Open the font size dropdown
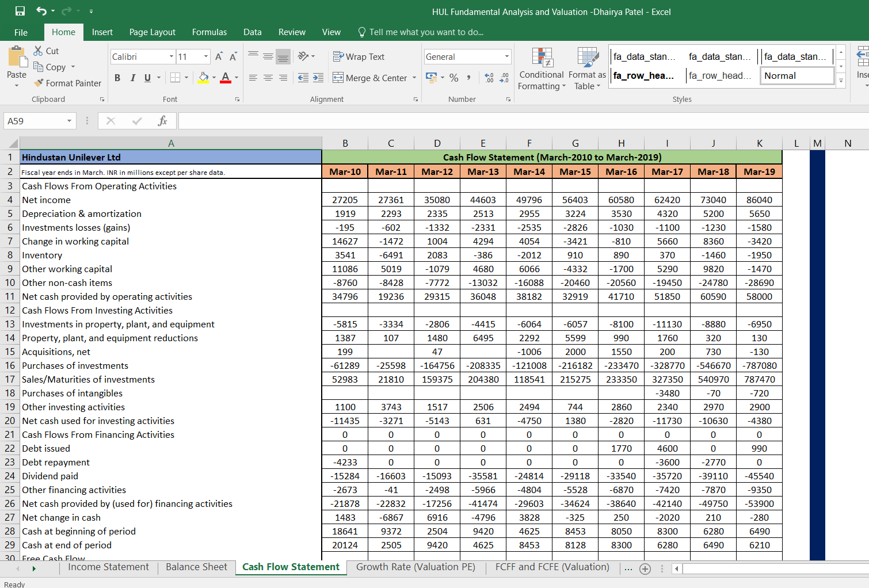The height and width of the screenshot is (588, 869). click(206, 56)
